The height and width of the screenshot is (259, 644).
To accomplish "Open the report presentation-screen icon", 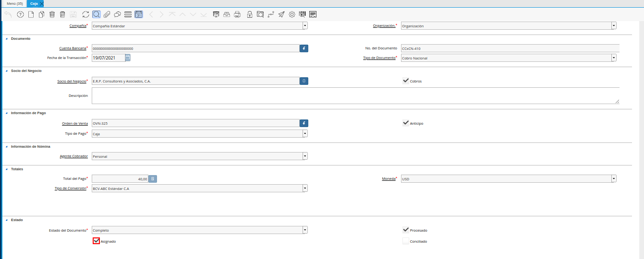I will pyautogui.click(x=216, y=14).
